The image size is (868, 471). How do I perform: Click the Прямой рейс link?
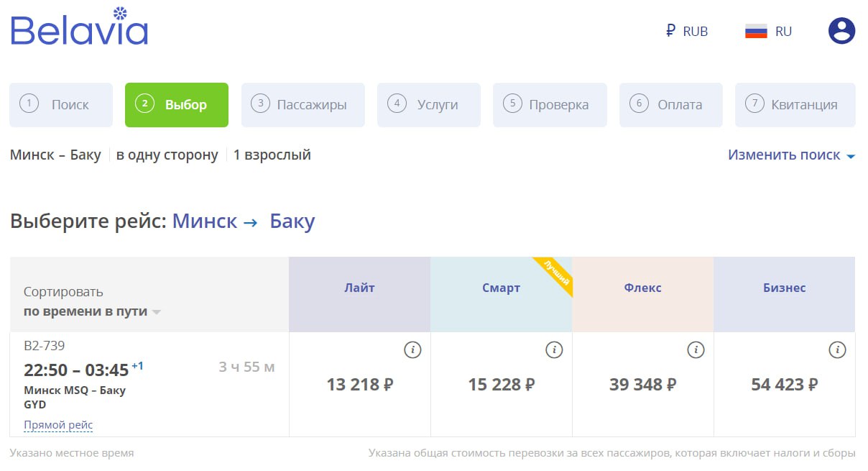point(58,425)
